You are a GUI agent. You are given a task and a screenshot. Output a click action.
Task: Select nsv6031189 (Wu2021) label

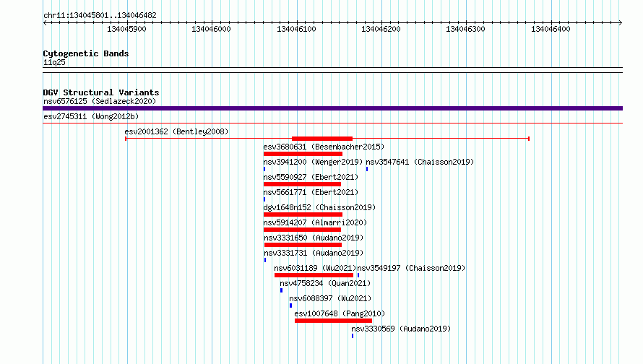[x=315, y=268]
